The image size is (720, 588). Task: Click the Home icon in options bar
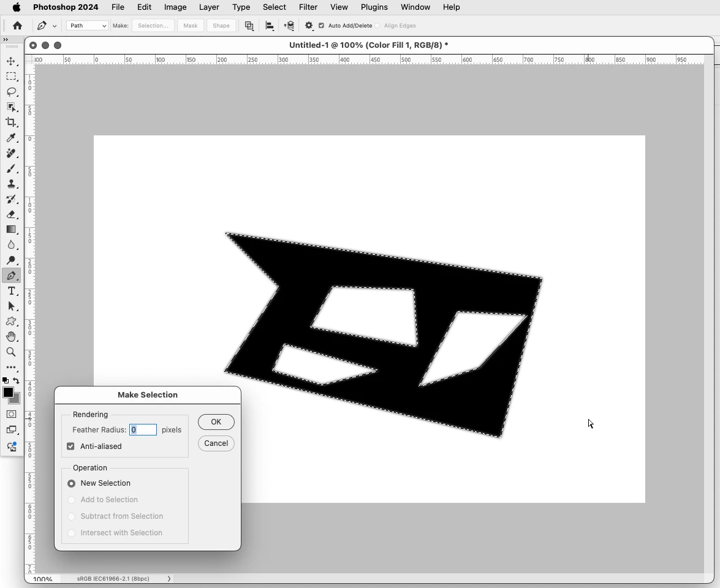click(x=17, y=26)
